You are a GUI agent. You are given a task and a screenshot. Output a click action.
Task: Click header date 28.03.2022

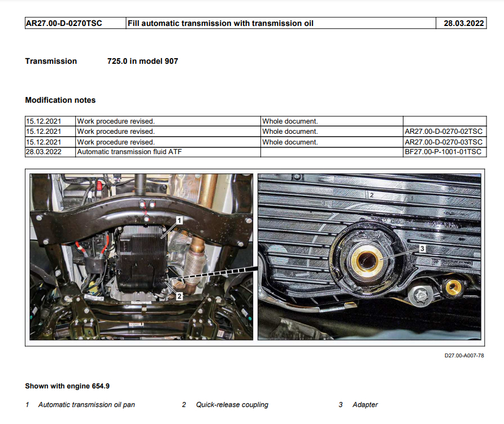(463, 24)
